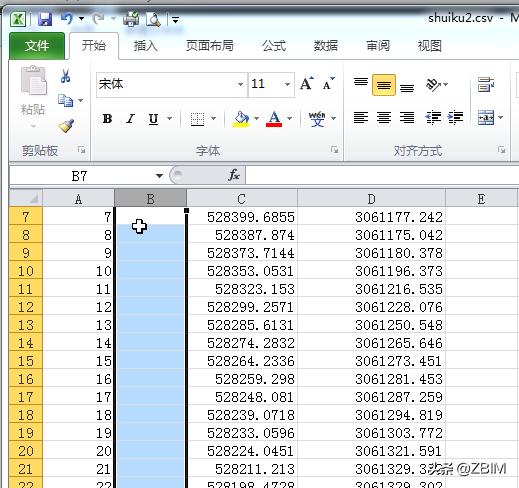Select Bottom Align icon
This screenshot has width=519, height=488.
[x=407, y=87]
